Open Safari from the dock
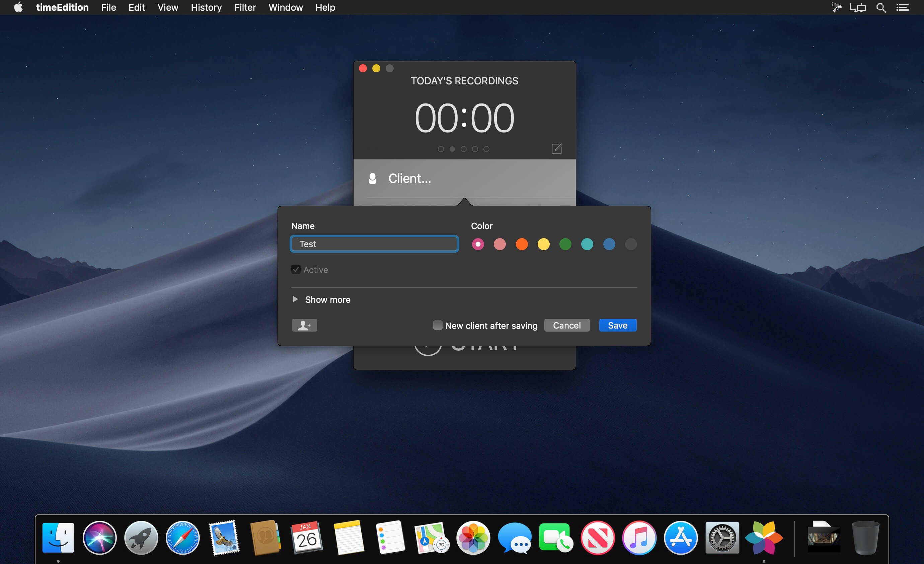 click(x=183, y=538)
